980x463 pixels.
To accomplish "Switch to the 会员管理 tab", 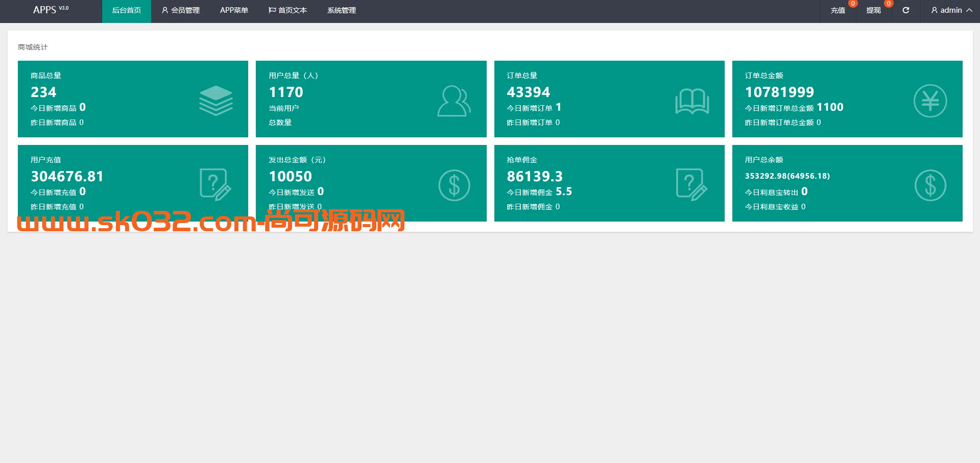I will click(x=185, y=10).
